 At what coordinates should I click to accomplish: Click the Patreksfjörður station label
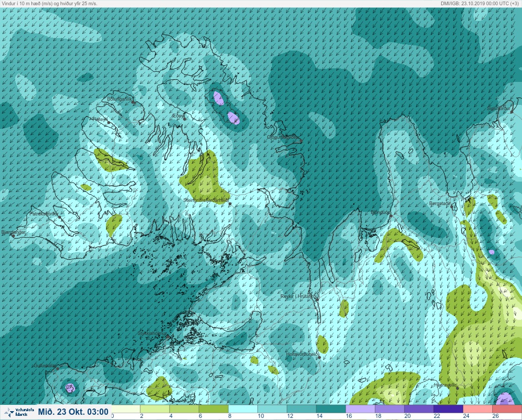(44, 214)
